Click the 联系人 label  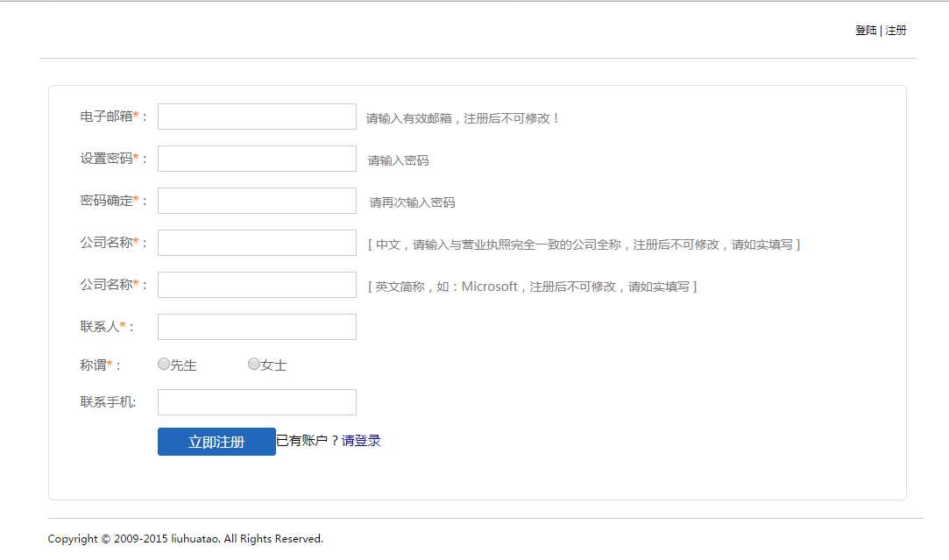tap(107, 327)
